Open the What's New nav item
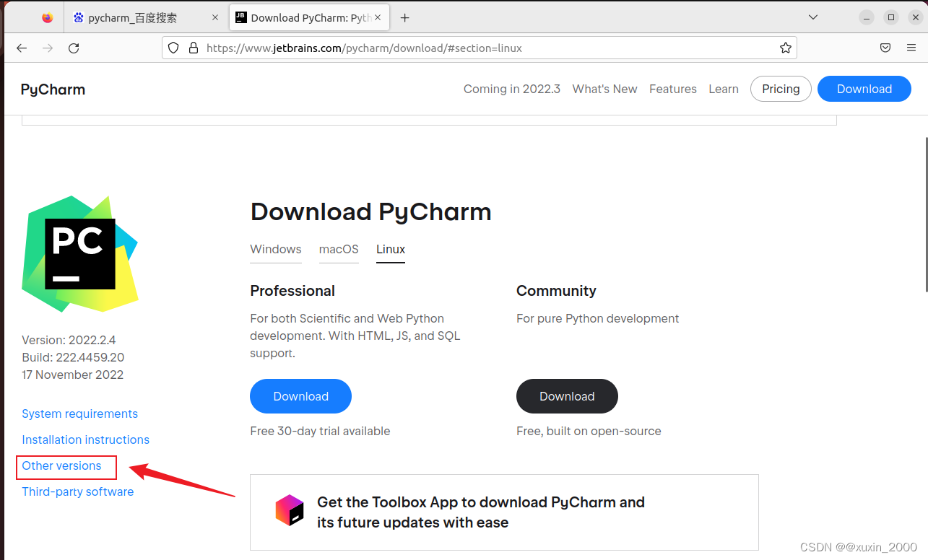 pyautogui.click(x=604, y=89)
